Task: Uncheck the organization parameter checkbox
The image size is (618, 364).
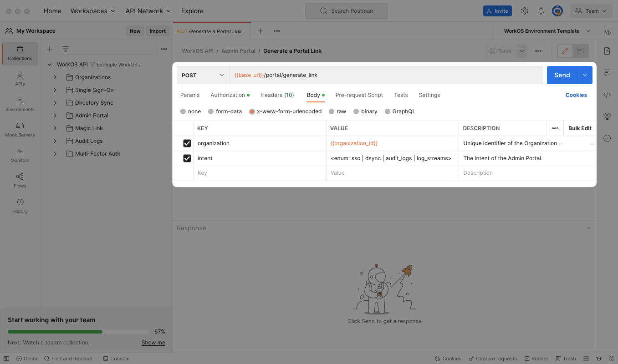Action: (x=187, y=143)
